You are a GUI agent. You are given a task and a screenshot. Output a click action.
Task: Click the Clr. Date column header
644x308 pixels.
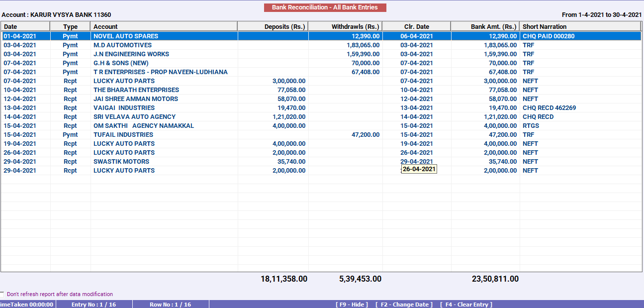tap(416, 26)
